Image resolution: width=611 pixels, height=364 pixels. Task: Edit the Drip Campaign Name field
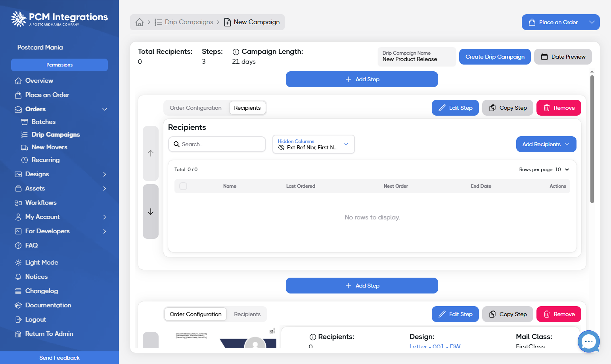click(417, 57)
